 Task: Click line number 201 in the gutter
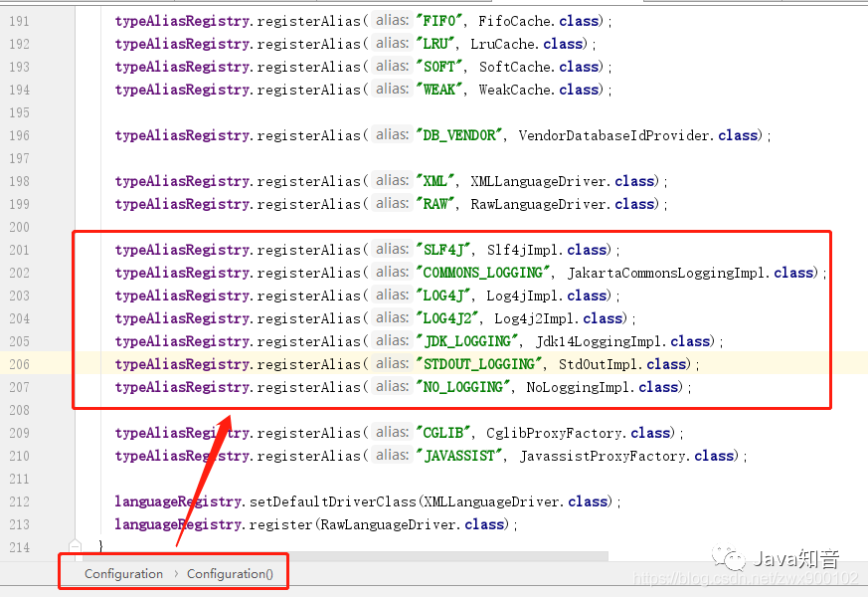(19, 250)
